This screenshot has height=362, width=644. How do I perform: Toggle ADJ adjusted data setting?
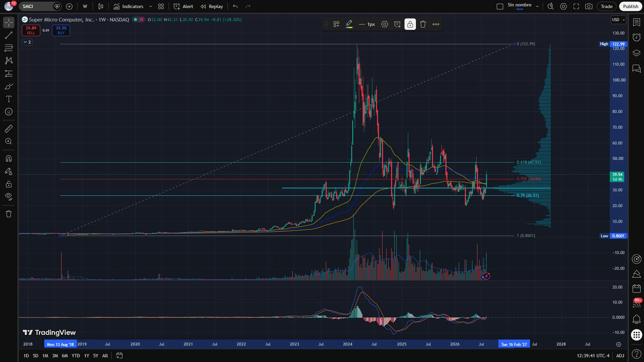[620, 356]
